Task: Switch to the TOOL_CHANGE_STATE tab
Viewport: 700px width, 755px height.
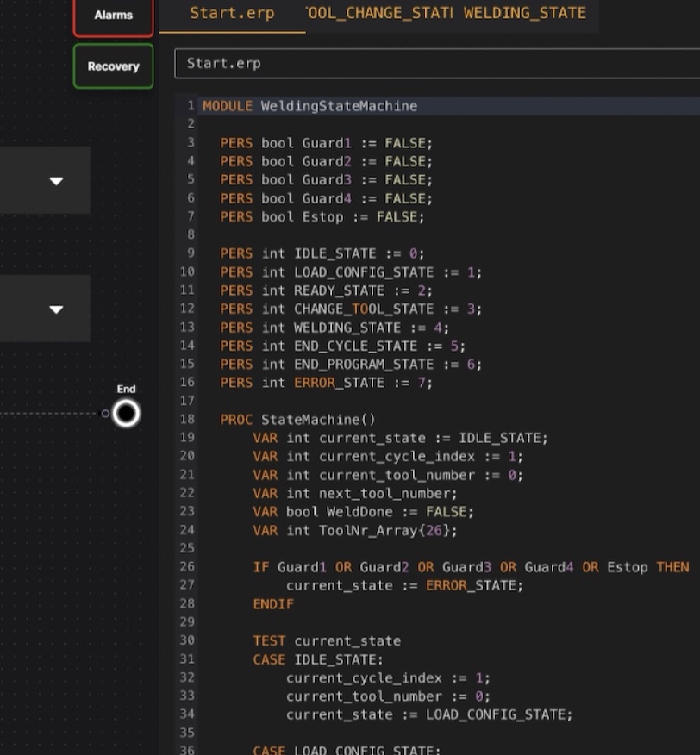Action: [x=379, y=13]
